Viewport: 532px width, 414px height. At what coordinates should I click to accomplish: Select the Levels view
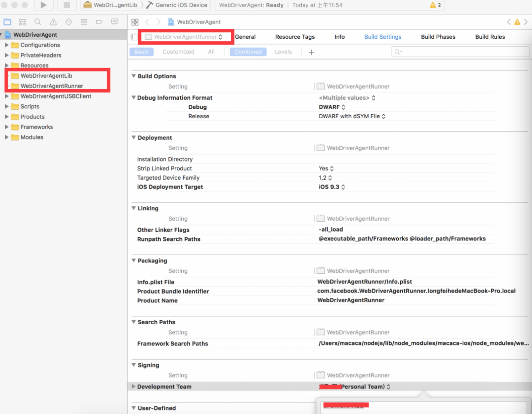click(x=283, y=52)
